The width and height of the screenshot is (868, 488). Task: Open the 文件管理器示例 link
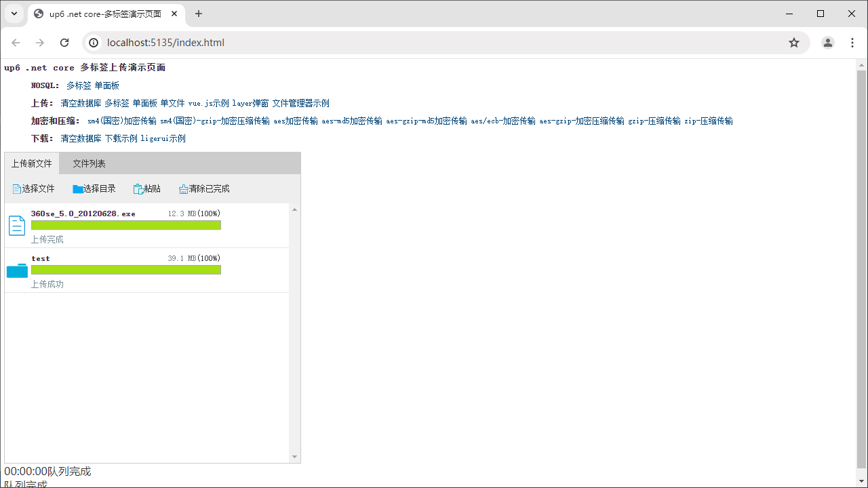click(300, 104)
